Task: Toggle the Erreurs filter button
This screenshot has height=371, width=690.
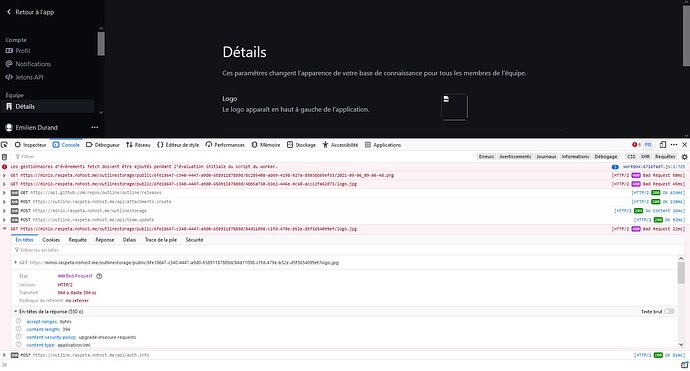Action: [x=486, y=157]
